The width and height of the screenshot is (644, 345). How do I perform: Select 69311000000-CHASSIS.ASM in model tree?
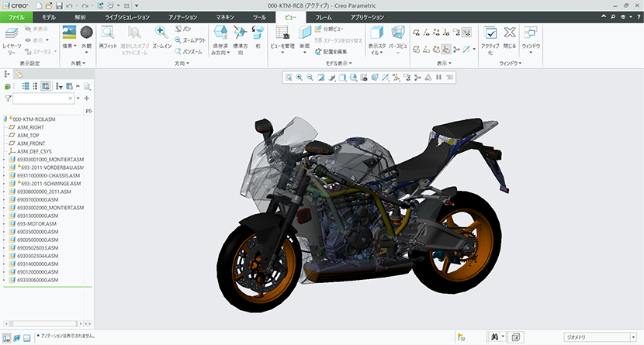47,175
